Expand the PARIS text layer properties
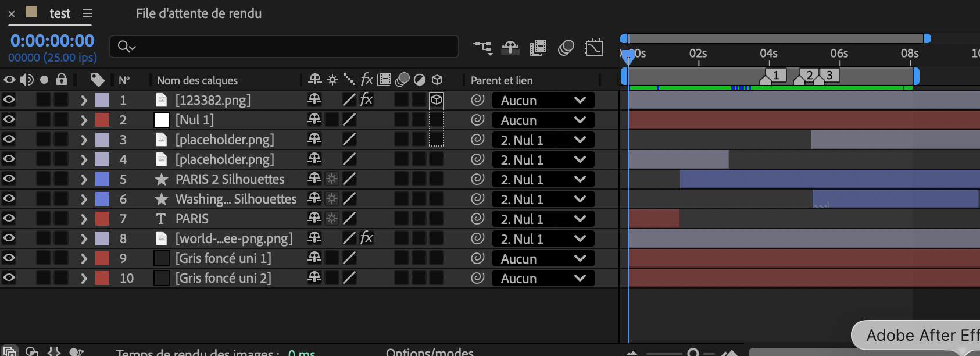Screen dimensions: 980x356 84,219
